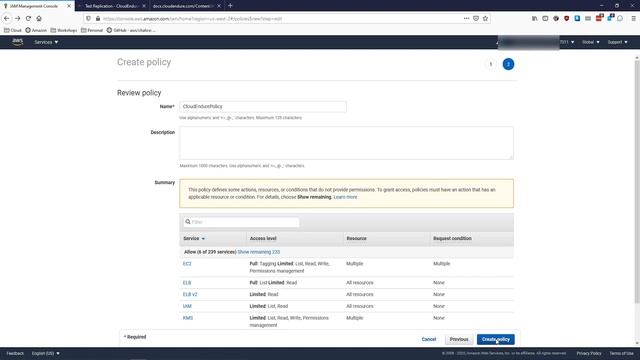This screenshot has height=360, width=640.
Task: Close the docs.cloudendure.com tab
Action: point(219,6)
